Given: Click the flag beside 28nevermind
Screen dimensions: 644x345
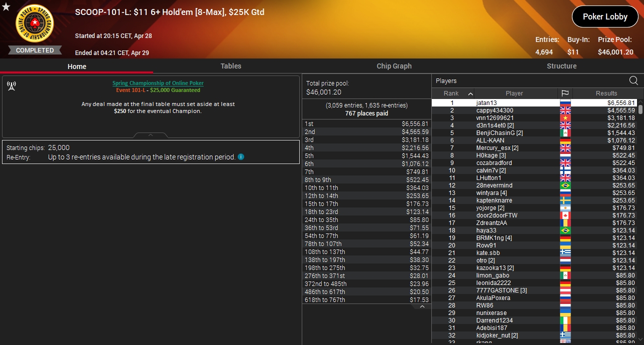Looking at the screenshot, I should (565, 185).
